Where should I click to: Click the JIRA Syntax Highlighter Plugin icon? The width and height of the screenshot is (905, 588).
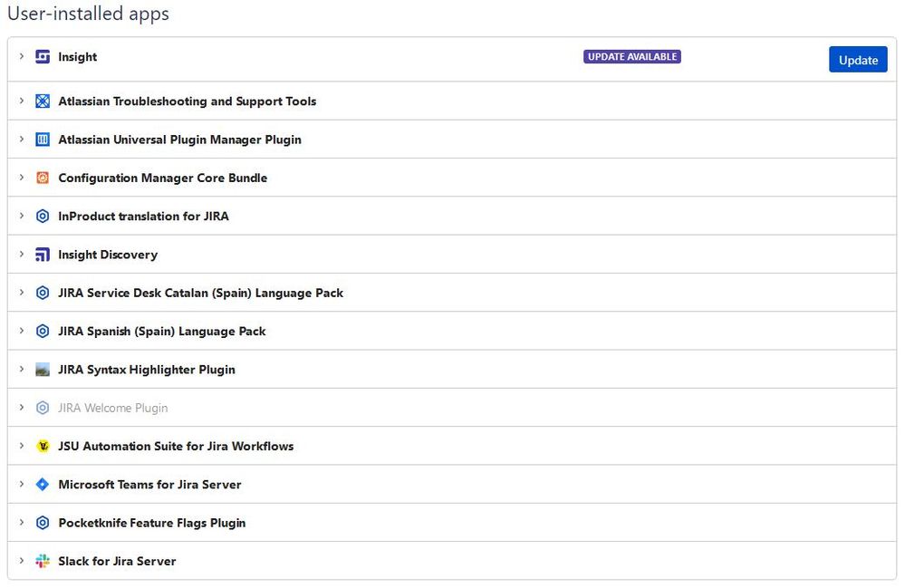click(43, 370)
